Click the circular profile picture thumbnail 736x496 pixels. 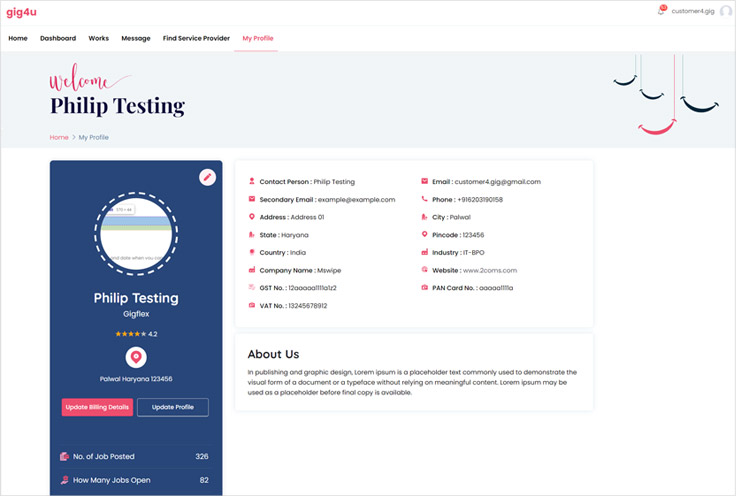click(136, 234)
